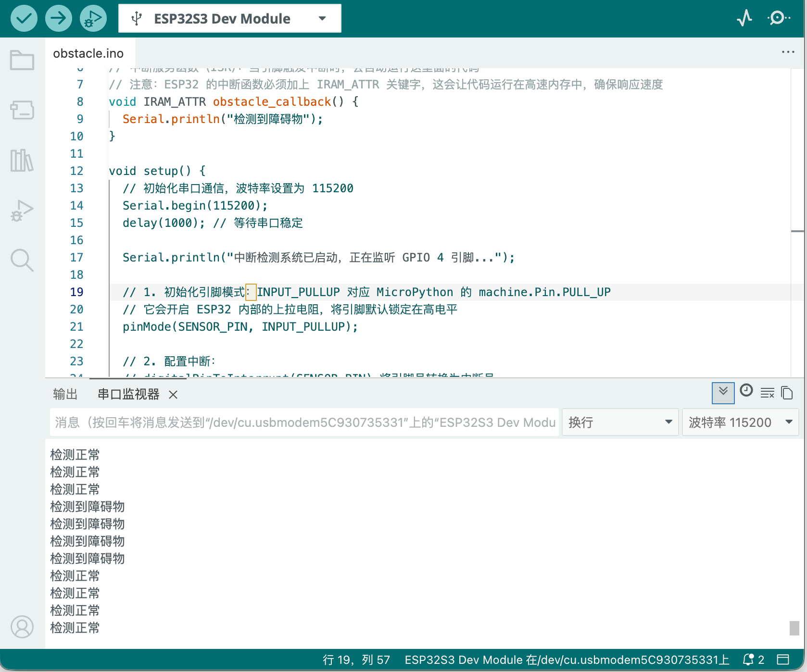Open the 换行 line ending dropdown
The height and width of the screenshot is (672, 807).
620,422
